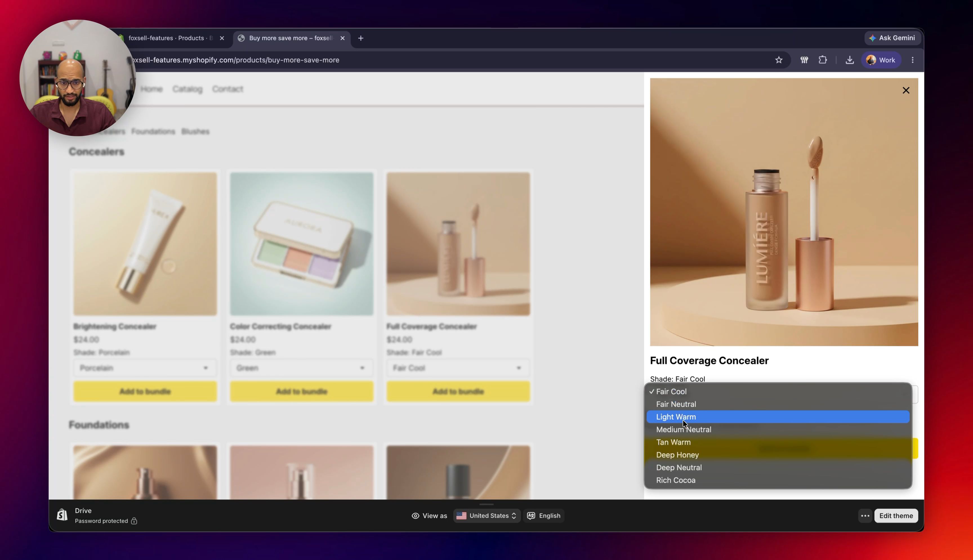The height and width of the screenshot is (560, 973).
Task: Close the foxsell-features Products tab
Action: point(222,38)
